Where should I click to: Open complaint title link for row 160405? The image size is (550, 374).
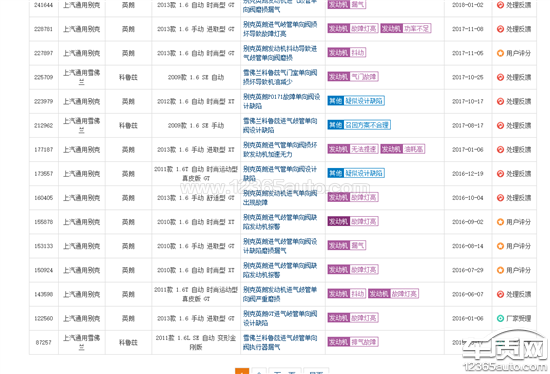click(x=280, y=198)
